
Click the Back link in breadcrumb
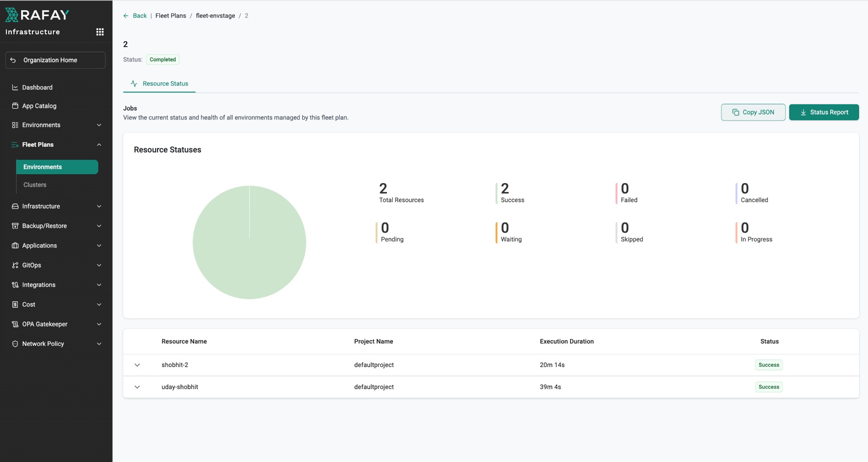point(140,16)
